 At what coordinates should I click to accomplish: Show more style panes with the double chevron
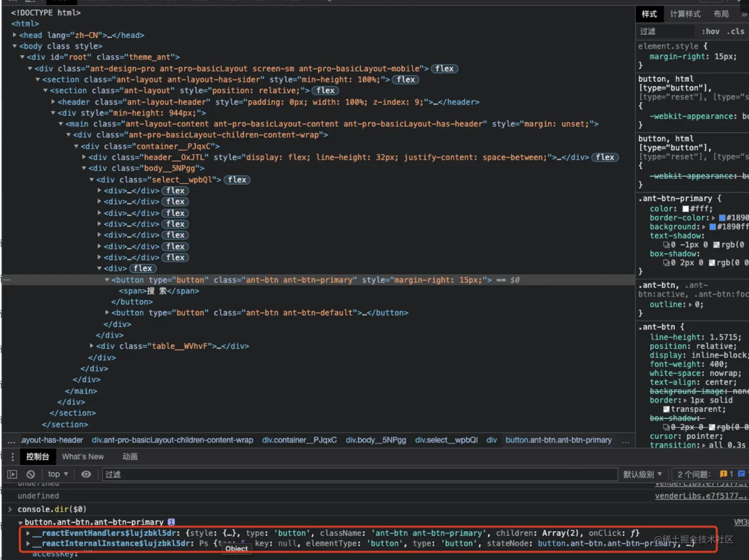tap(744, 14)
